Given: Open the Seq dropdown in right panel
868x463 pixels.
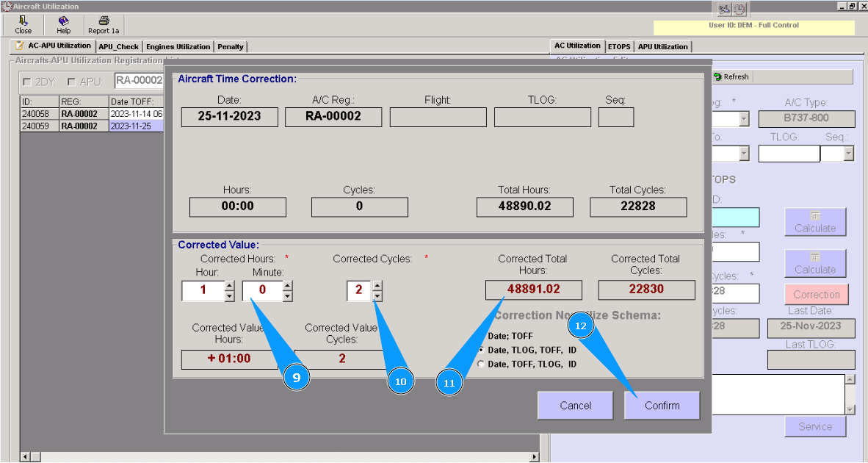Looking at the screenshot, I should coord(849,154).
